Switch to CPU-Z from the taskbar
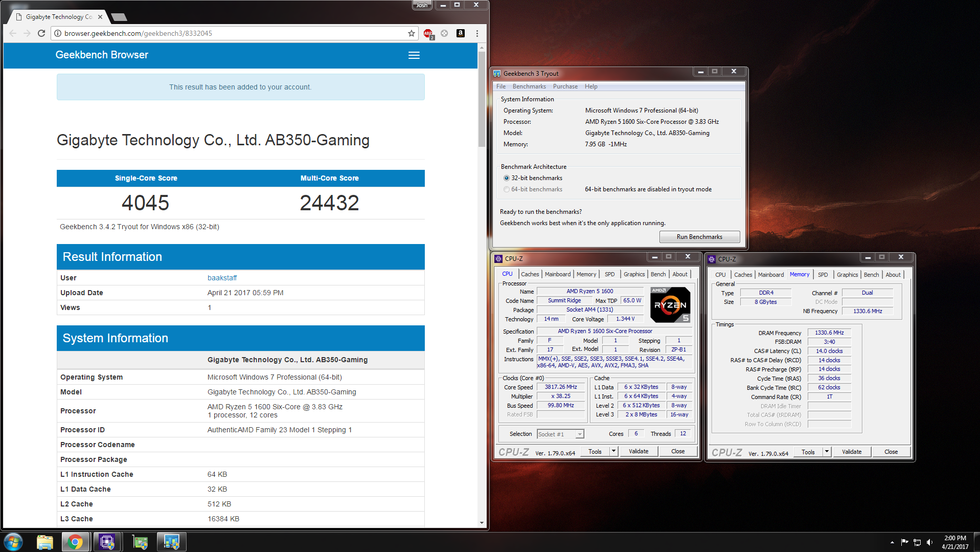The width and height of the screenshot is (980, 552). [x=107, y=542]
